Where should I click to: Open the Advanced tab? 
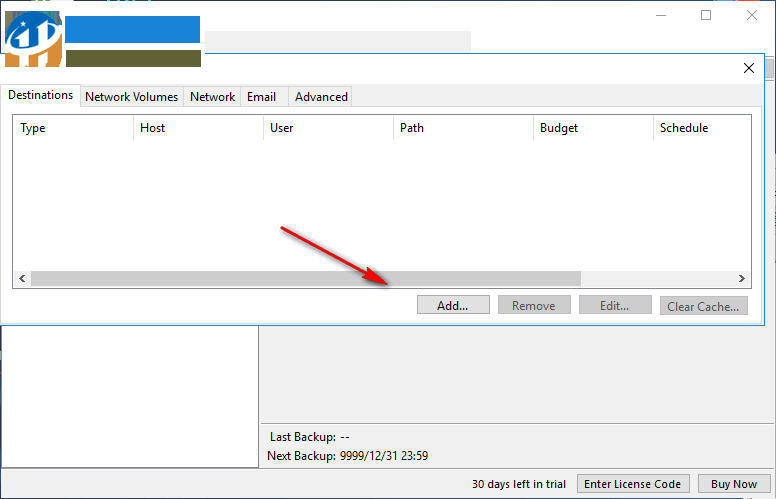pyautogui.click(x=321, y=97)
